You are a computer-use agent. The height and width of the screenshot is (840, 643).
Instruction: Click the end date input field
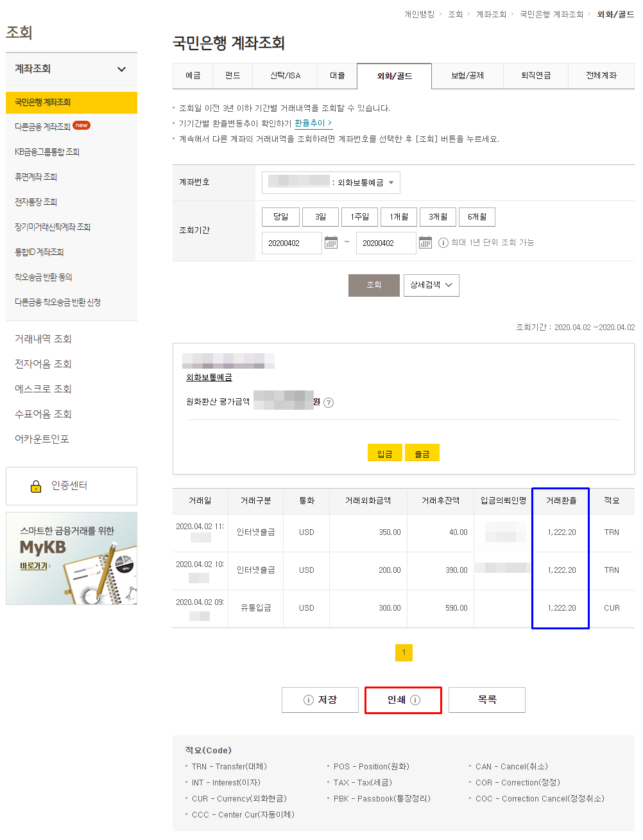(386, 243)
